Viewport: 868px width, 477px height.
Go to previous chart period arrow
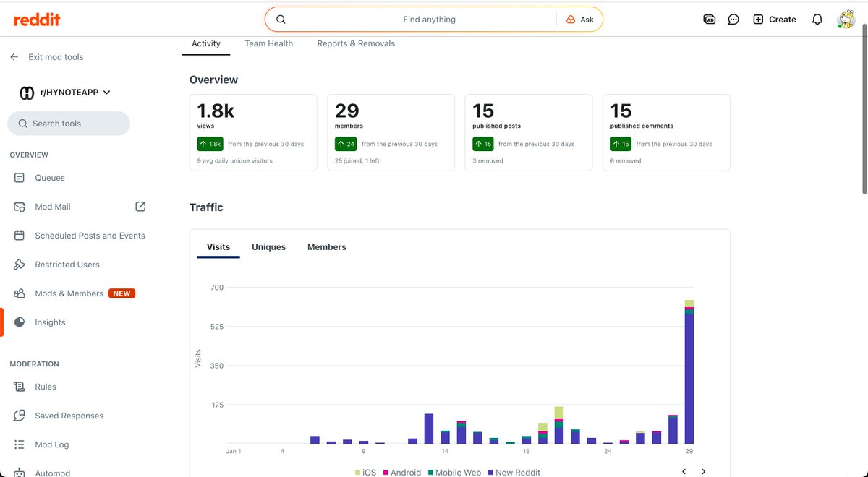coord(684,472)
